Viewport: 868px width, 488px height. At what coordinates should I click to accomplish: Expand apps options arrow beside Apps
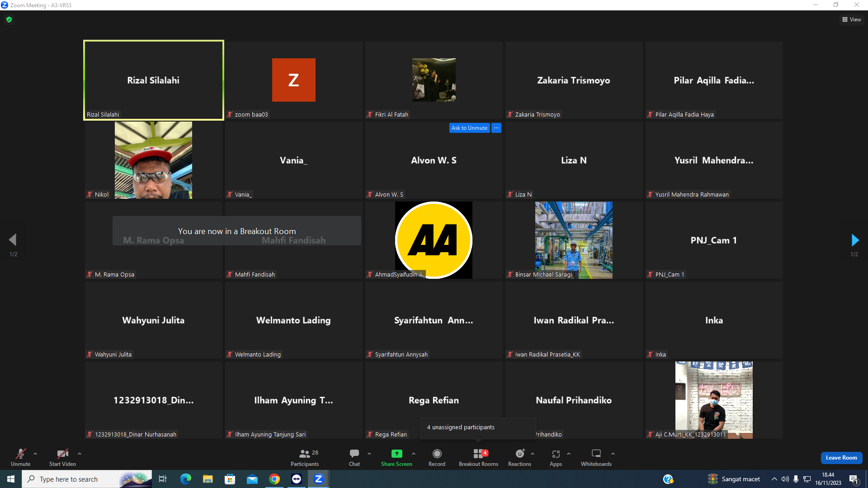point(569,454)
